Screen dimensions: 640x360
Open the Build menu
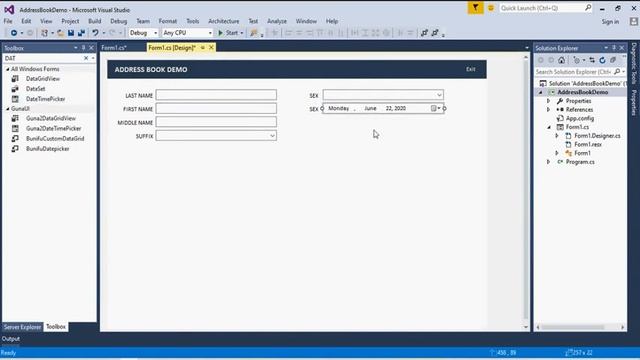(x=95, y=21)
